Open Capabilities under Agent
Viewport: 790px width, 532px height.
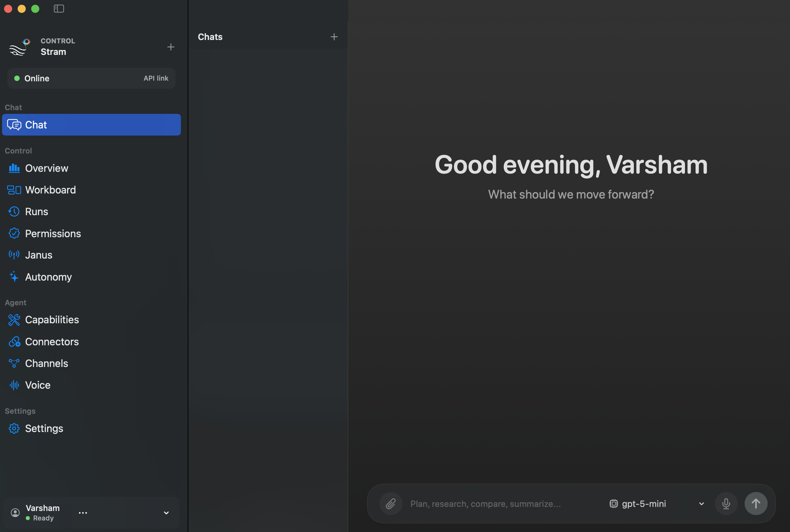tap(91, 320)
